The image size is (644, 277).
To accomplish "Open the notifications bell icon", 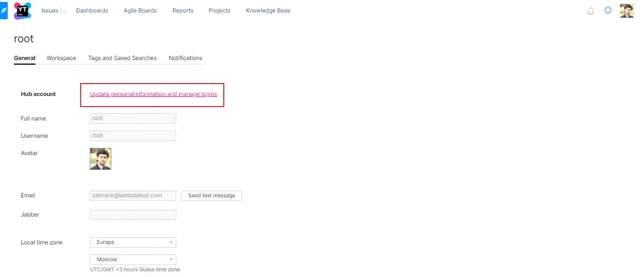I will coord(591,11).
